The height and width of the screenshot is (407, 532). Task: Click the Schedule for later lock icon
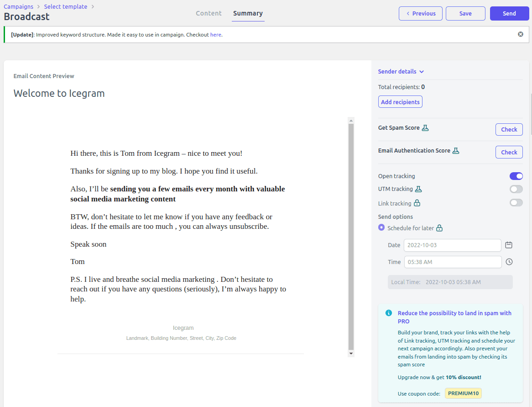point(439,228)
